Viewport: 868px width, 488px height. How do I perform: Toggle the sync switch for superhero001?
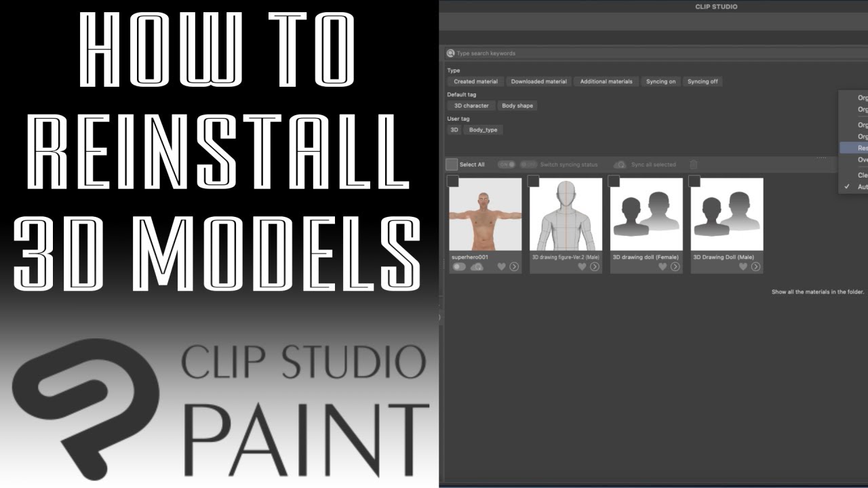[459, 267]
